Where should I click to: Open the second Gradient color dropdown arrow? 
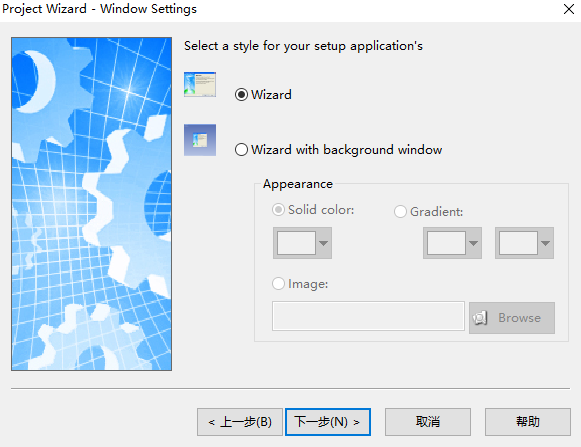(x=545, y=243)
